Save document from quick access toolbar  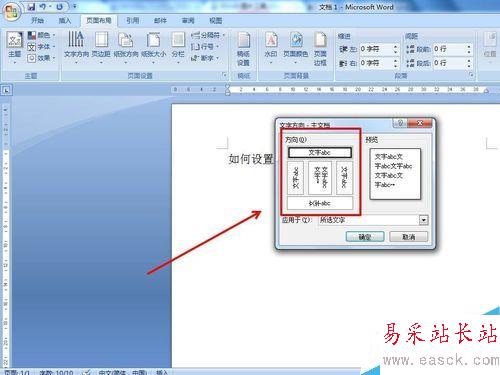pos(31,6)
